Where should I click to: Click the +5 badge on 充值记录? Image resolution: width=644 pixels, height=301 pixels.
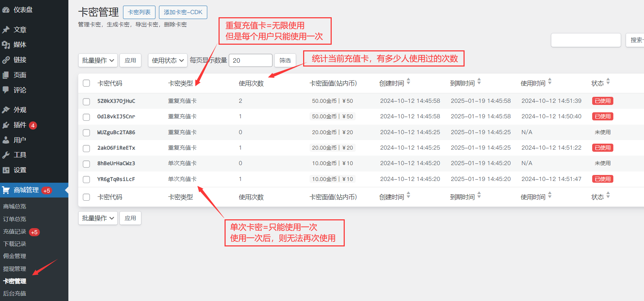(x=34, y=232)
